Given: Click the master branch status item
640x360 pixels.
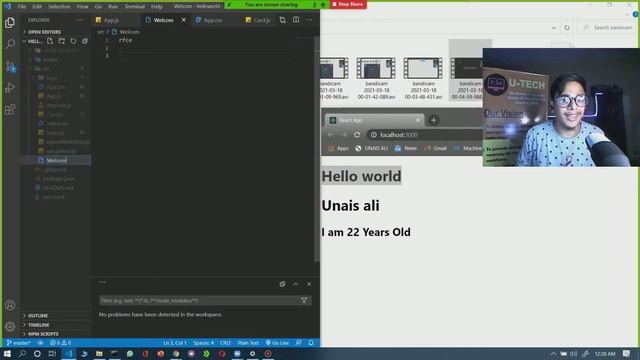Looking at the screenshot, I should (18, 343).
